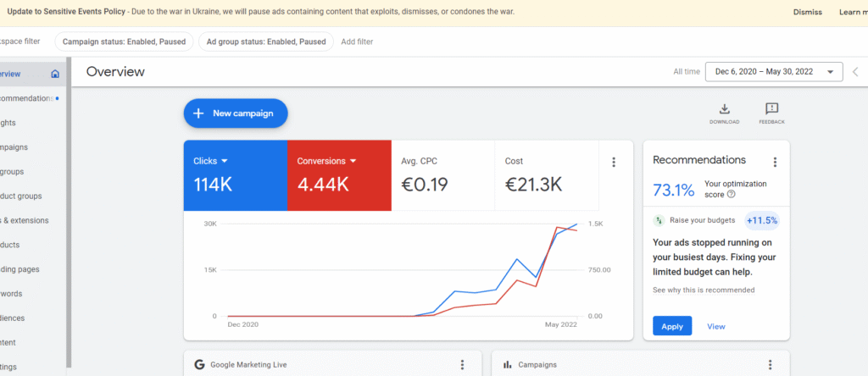Screen dimensions: 868x376
Task: Click the Overview page heading
Action: [x=115, y=71]
